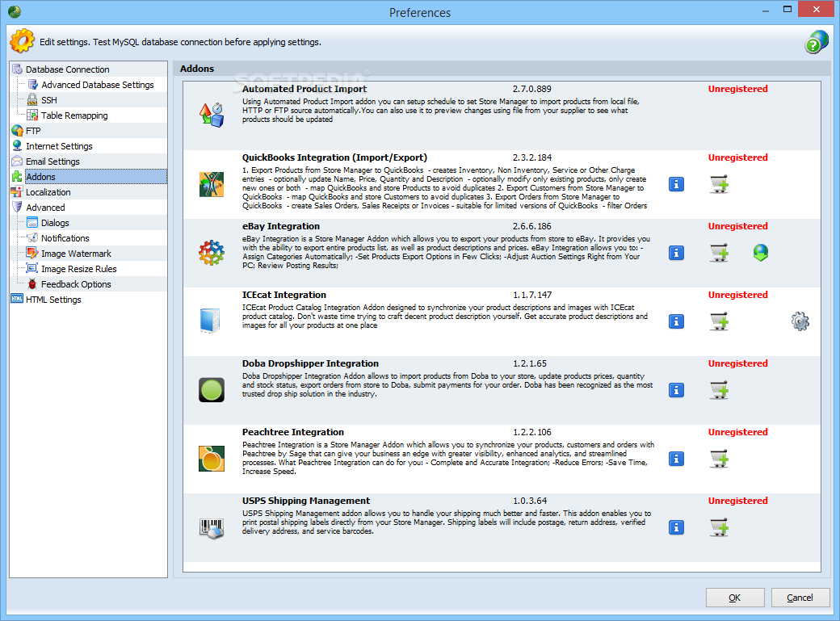Viewport: 840px width, 621px height.
Task: Select Database Connection in the tree
Action: pyautogui.click(x=68, y=69)
